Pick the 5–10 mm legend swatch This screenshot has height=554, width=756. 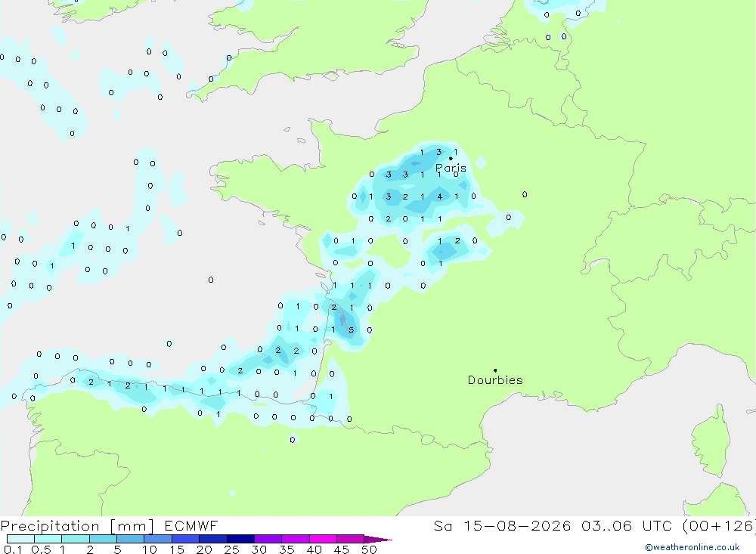click(x=131, y=539)
